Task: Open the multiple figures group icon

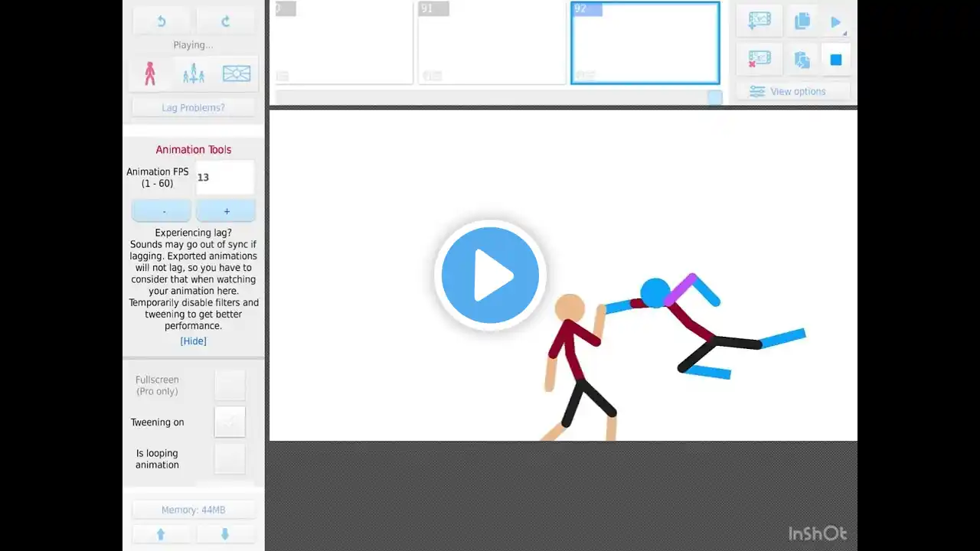Action: 194,73
